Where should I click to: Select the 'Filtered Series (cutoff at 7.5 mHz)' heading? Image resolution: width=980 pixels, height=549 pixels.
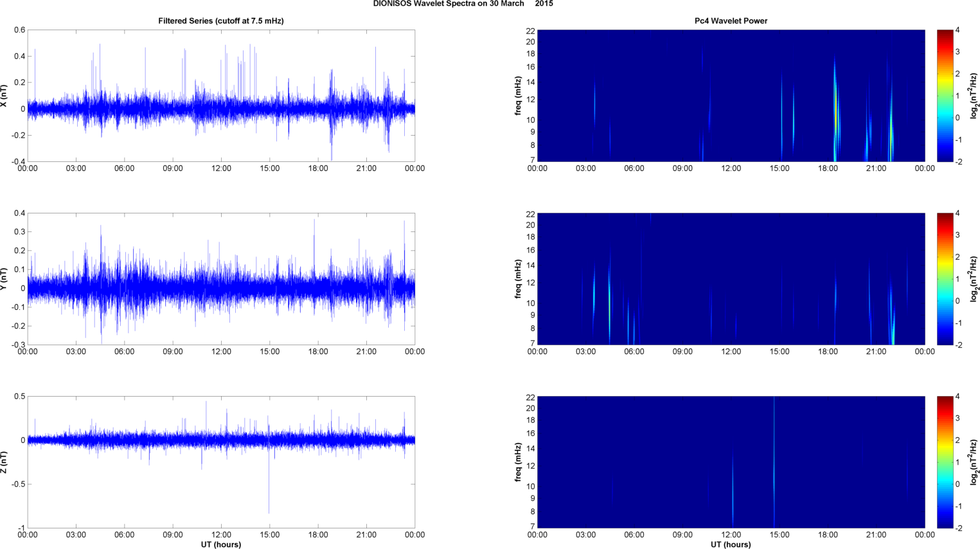[x=221, y=21]
